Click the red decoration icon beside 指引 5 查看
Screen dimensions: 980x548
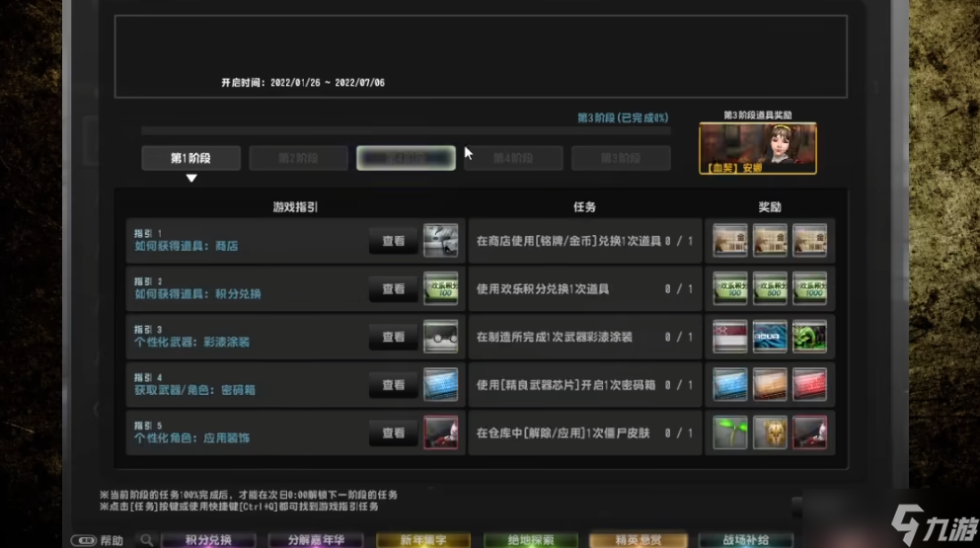click(440, 432)
